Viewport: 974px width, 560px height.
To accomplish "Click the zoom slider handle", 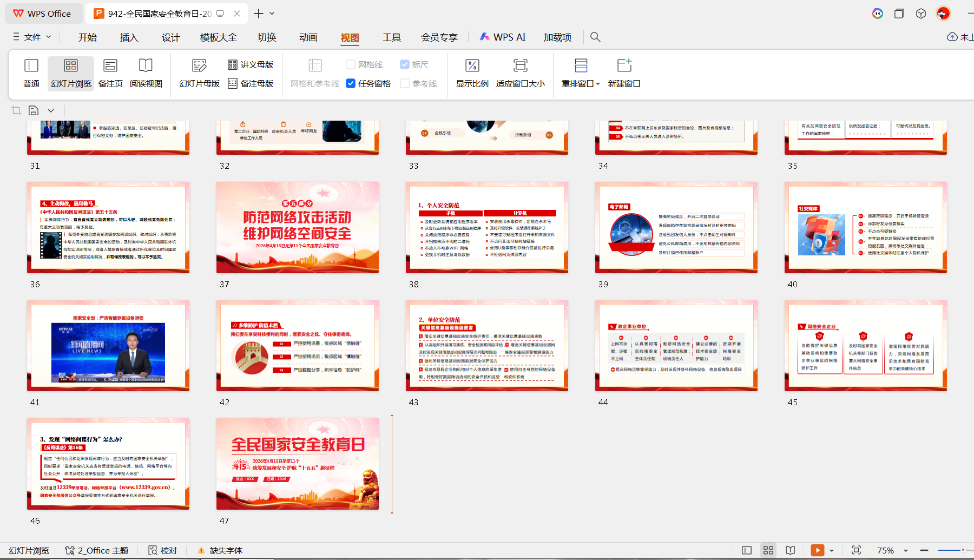I will coord(963,550).
